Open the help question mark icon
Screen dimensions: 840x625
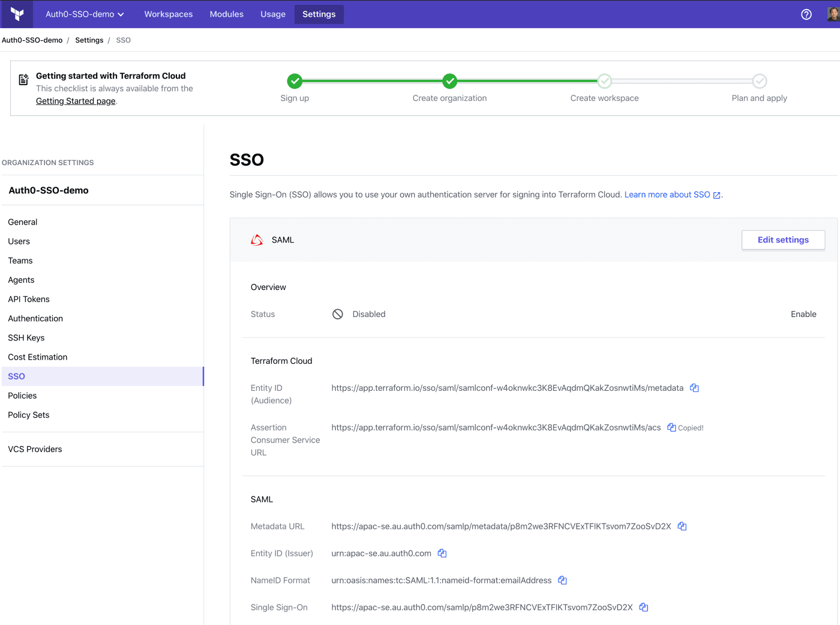click(806, 14)
